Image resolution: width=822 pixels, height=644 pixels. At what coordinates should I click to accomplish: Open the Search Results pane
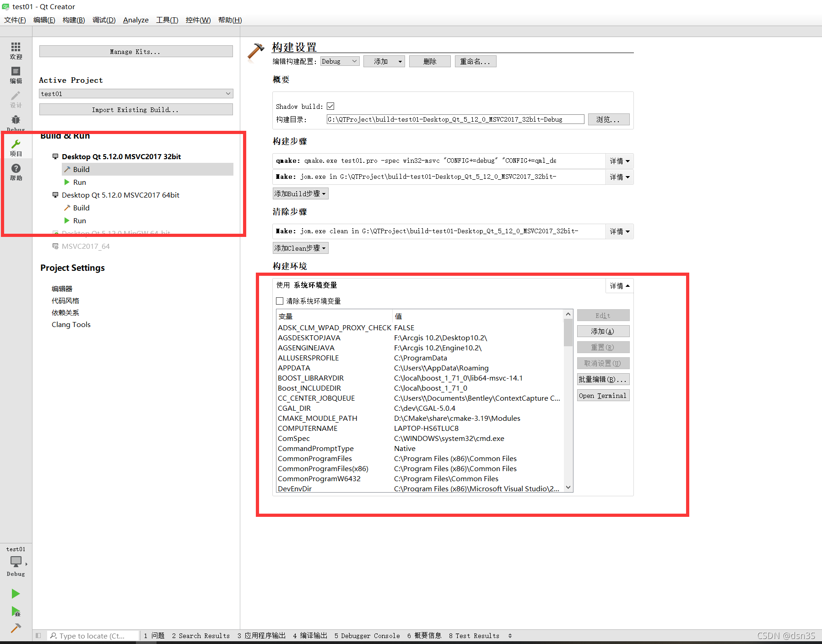point(201,636)
